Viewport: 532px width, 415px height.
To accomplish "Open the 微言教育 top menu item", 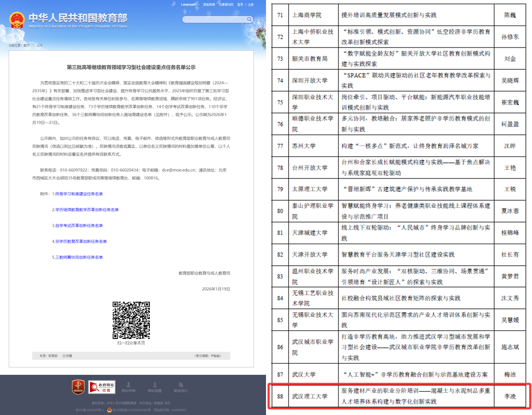I will tap(209, 4).
